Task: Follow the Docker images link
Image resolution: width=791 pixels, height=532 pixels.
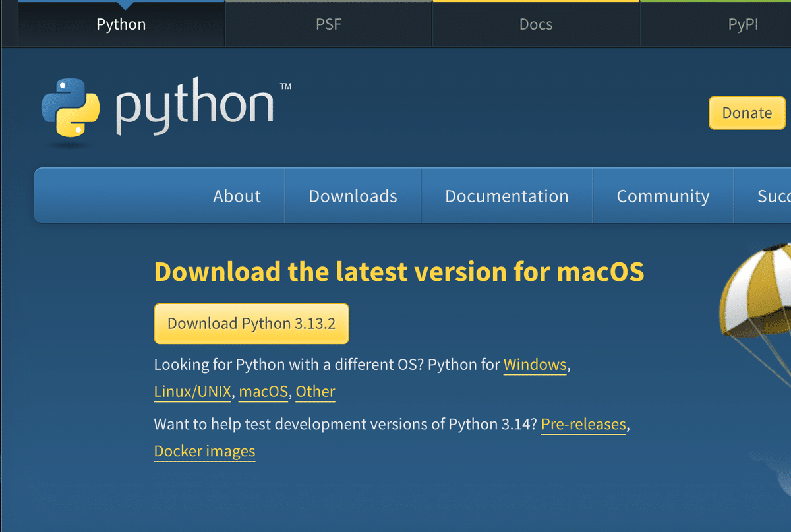Action: [204, 452]
